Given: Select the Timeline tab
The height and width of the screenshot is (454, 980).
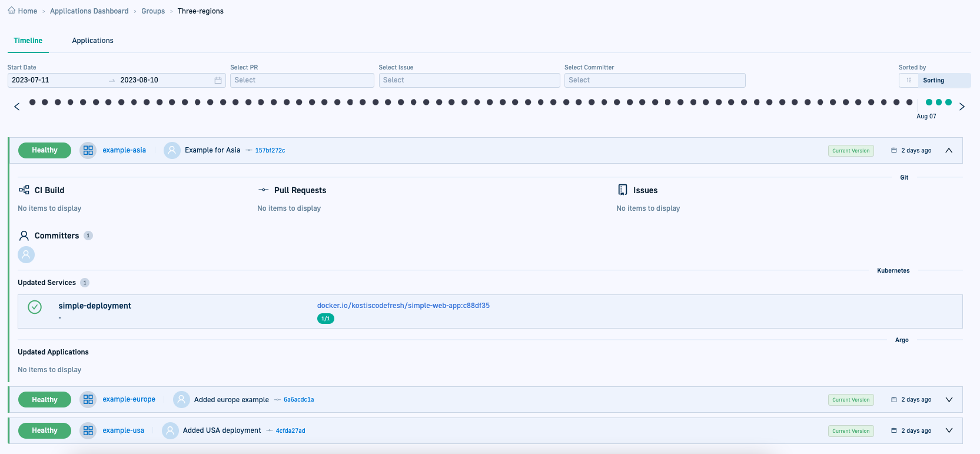Looking at the screenshot, I should point(28,41).
